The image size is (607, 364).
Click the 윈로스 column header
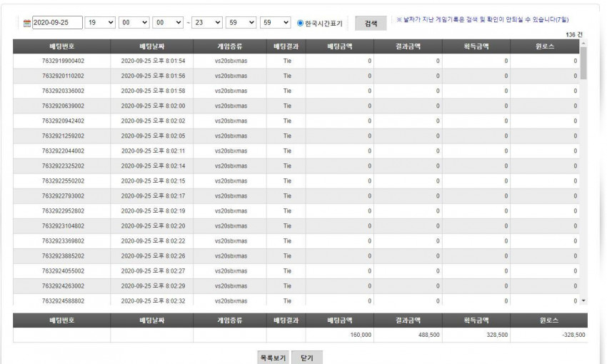pos(545,46)
